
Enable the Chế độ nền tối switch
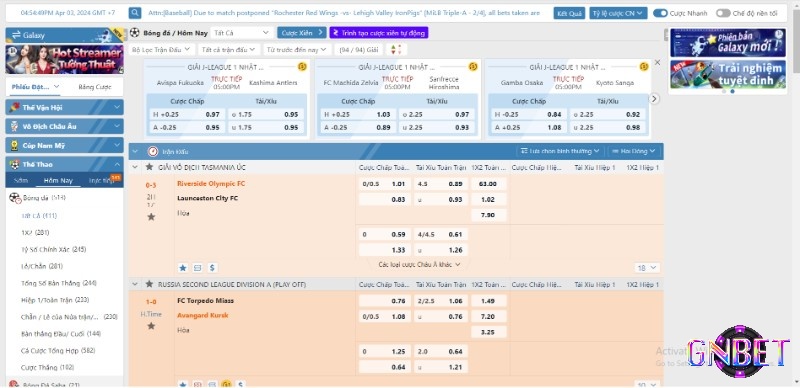[722, 13]
